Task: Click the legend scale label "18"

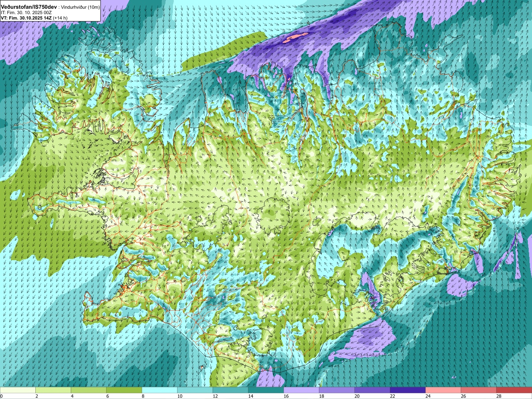Action: pyautogui.click(x=321, y=396)
